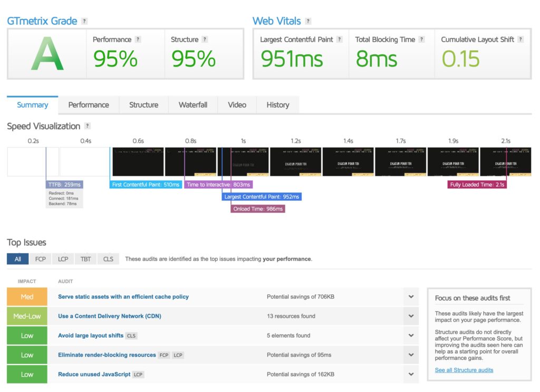Filter top issues by TBT
This screenshot has height=392, width=540.
coord(85,259)
